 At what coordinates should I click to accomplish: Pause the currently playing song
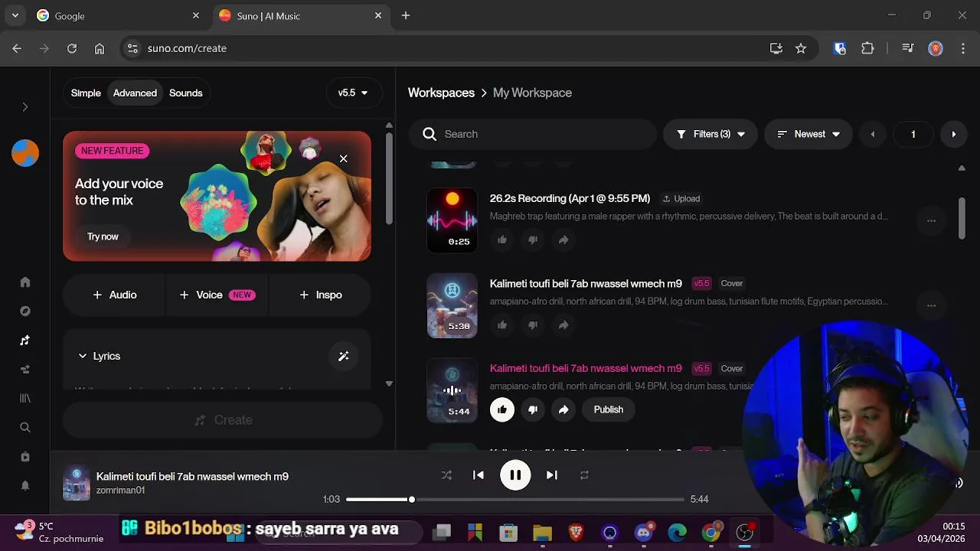coord(515,475)
